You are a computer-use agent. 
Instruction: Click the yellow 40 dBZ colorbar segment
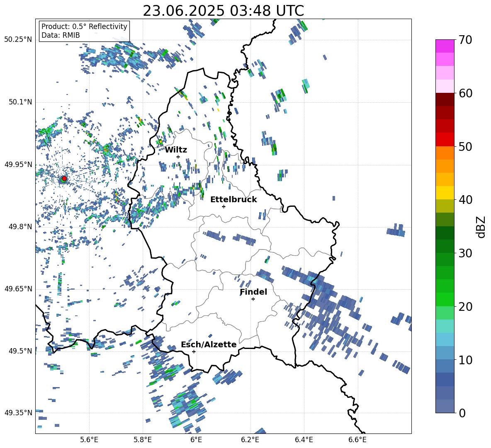click(x=445, y=193)
